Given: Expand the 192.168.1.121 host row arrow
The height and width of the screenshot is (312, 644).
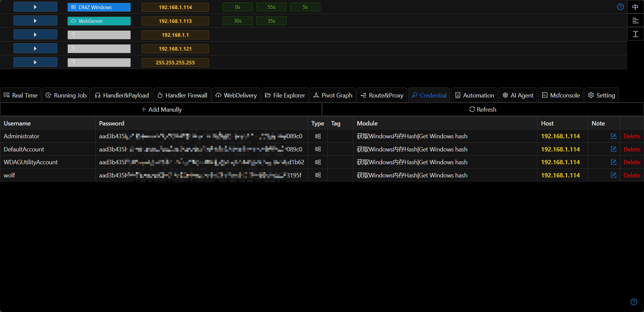Looking at the screenshot, I should click(x=35, y=49).
